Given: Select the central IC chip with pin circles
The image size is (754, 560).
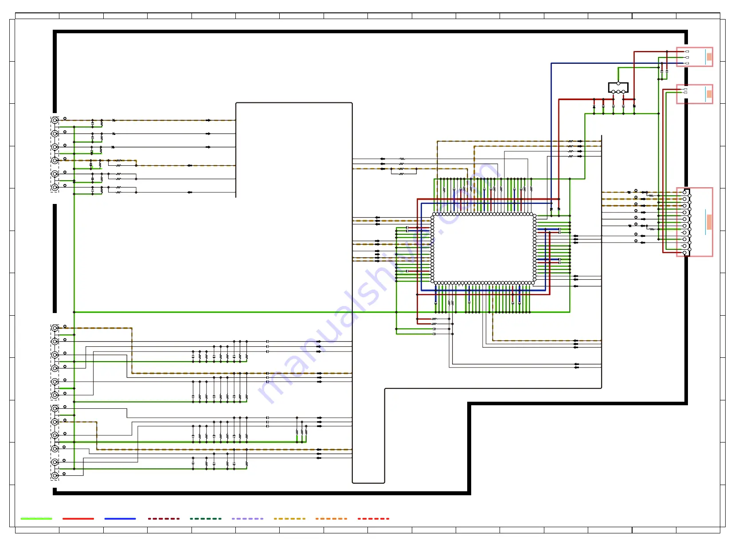Looking at the screenshot, I should 484,248.
